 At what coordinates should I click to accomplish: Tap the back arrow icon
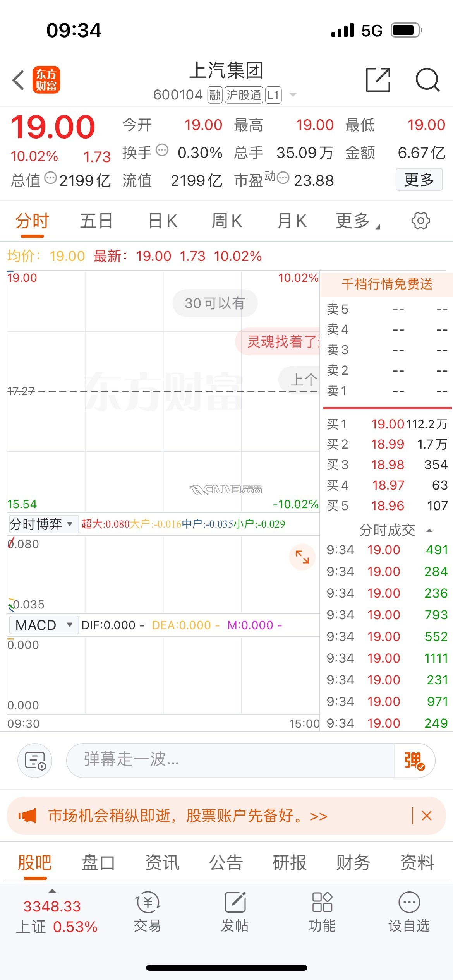click(18, 80)
